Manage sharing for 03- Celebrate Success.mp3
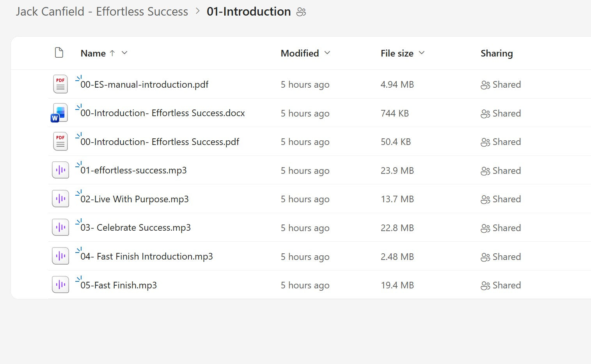 (501, 228)
